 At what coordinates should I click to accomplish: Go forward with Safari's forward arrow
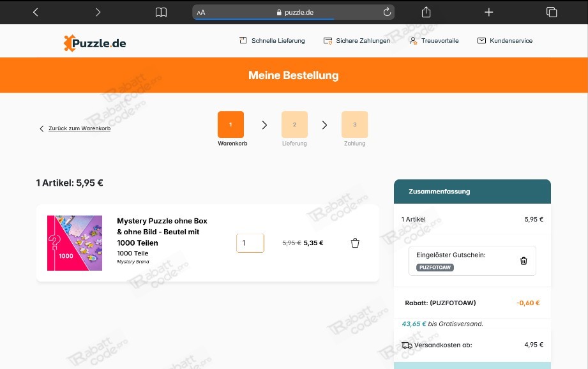click(x=98, y=12)
